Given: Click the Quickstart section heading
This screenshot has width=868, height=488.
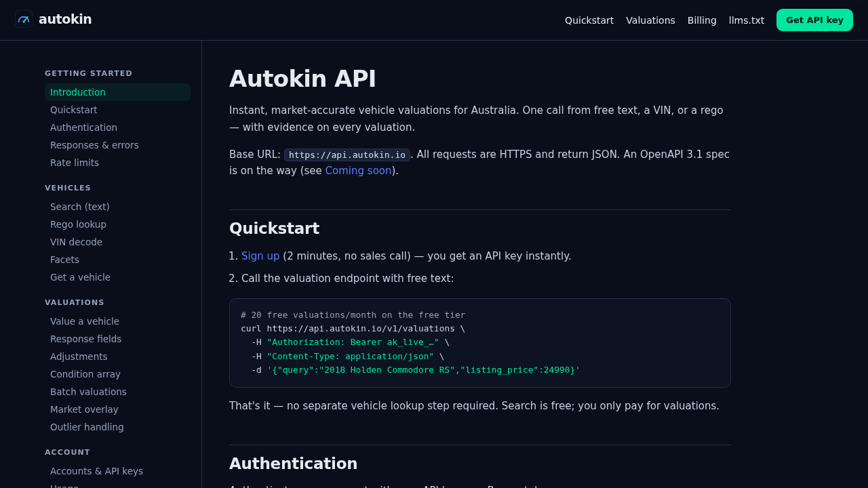Looking at the screenshot, I should [274, 228].
